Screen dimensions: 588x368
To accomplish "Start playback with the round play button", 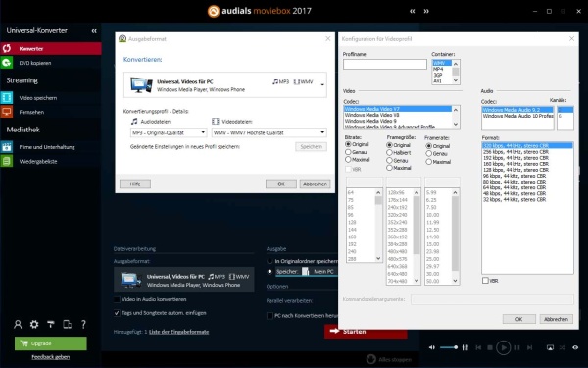I will click(x=504, y=347).
